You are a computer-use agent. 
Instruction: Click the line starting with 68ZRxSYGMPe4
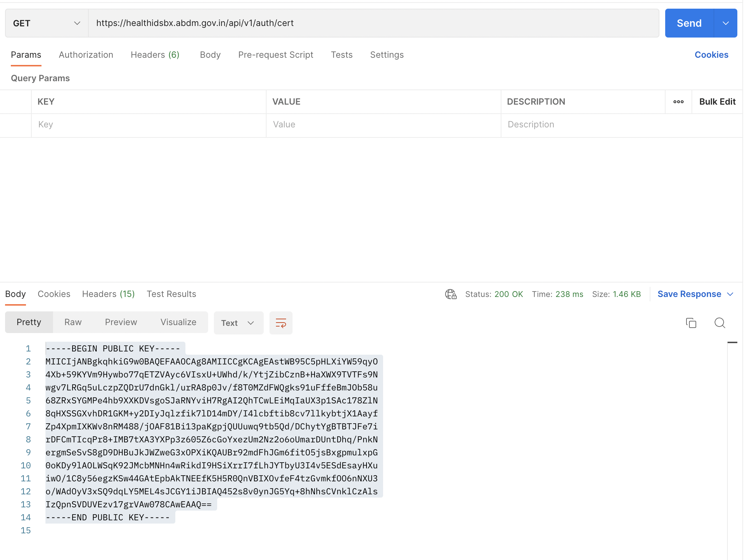(212, 401)
